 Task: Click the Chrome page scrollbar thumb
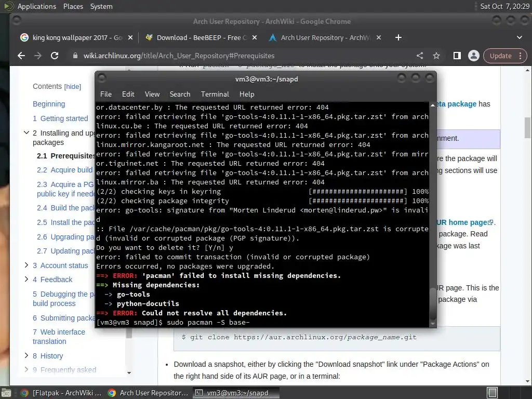click(527, 128)
